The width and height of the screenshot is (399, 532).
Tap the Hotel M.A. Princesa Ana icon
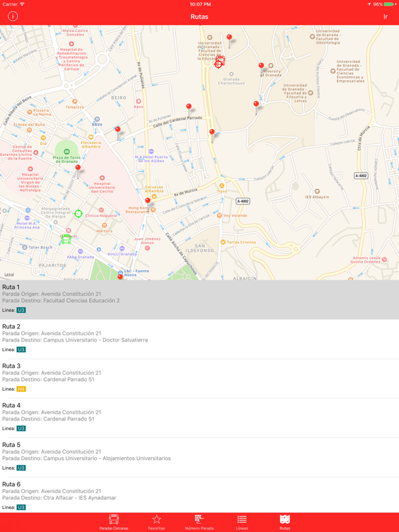click(x=27, y=218)
